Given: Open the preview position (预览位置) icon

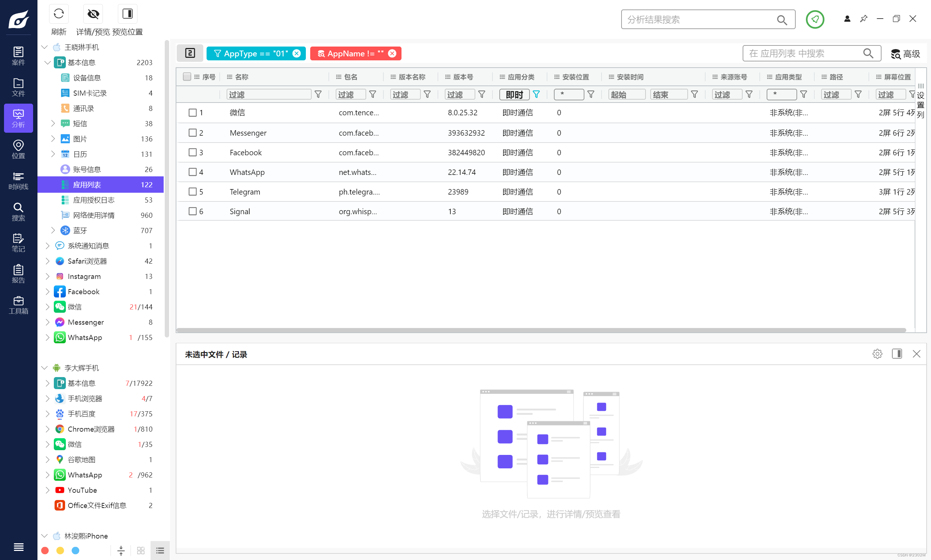Looking at the screenshot, I should coord(128,14).
